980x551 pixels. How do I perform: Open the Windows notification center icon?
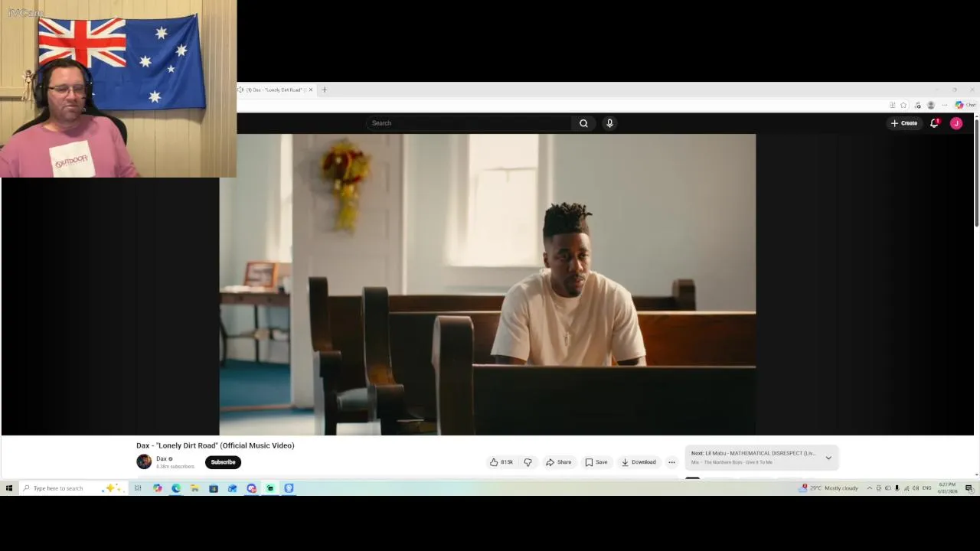click(969, 488)
